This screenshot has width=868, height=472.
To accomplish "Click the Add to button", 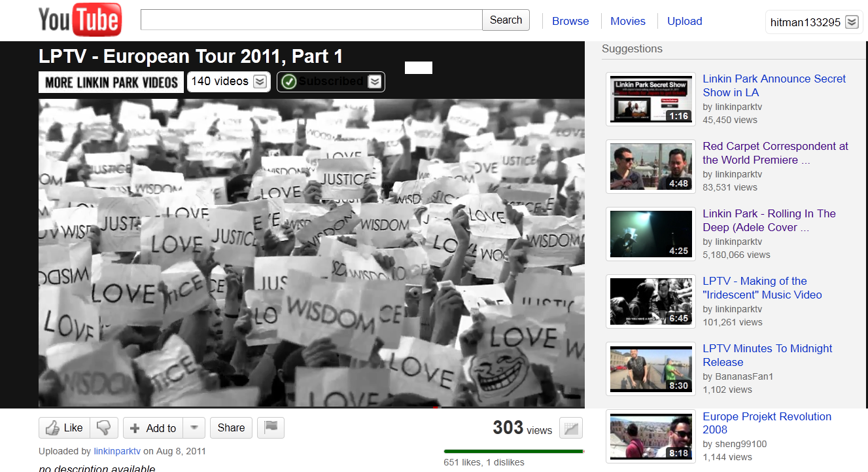I will [153, 428].
